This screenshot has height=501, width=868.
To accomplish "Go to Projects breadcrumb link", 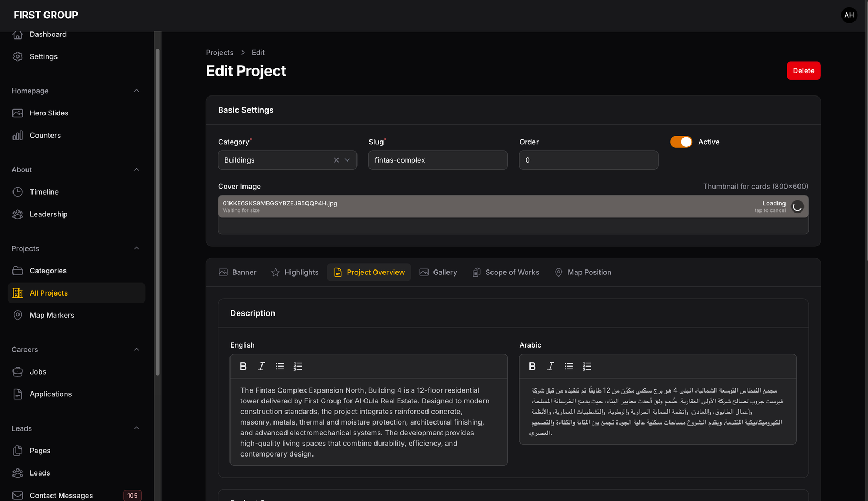I will (220, 53).
